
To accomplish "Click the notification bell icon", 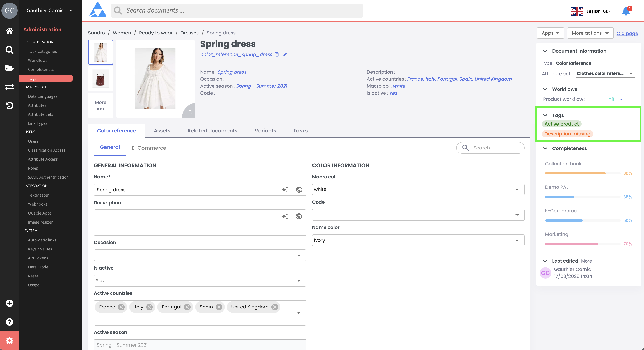I will coord(626,11).
